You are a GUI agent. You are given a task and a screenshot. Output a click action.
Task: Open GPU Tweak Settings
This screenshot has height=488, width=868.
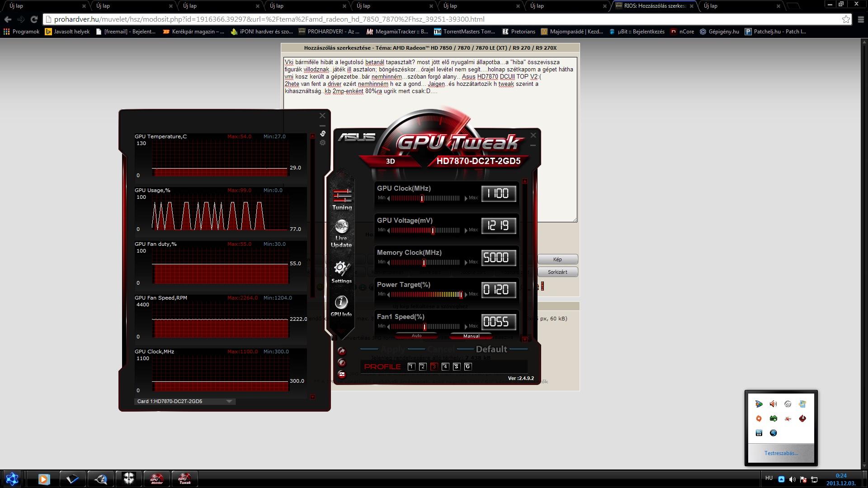(x=341, y=272)
